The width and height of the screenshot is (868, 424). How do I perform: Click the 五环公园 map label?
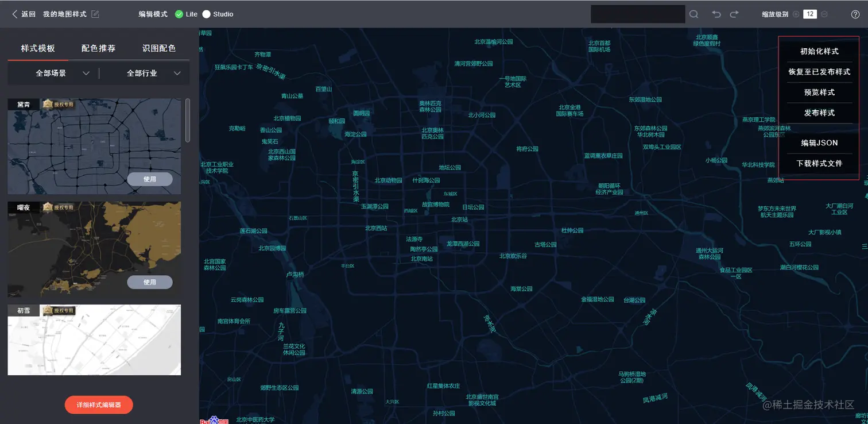point(800,244)
